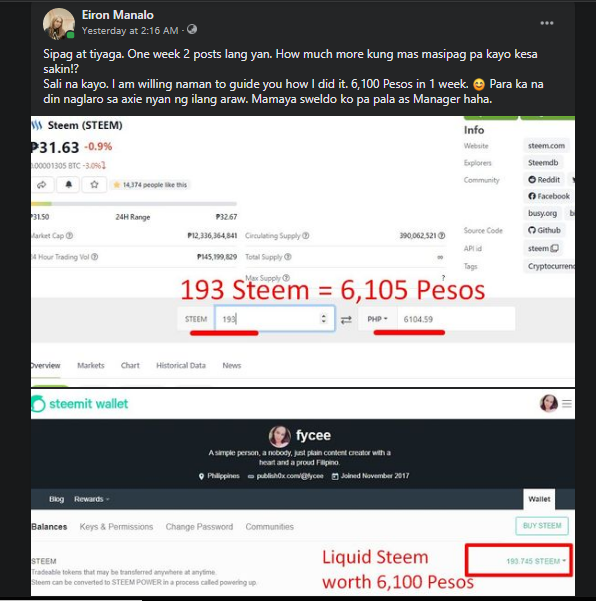
Task: Expand the 193.745 STEEM balance dropdown
Action: tap(536, 561)
